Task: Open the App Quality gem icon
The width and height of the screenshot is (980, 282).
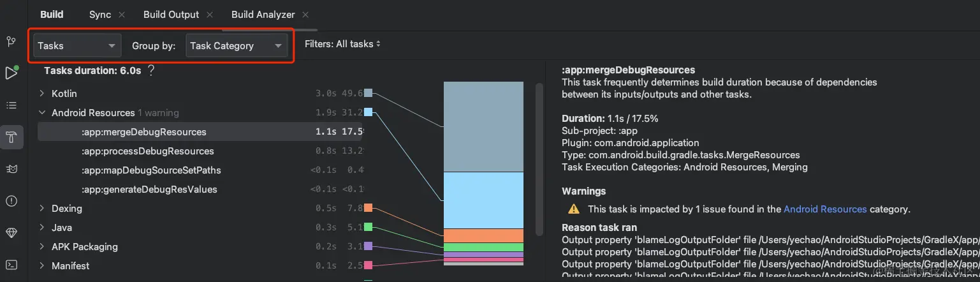Action: [x=11, y=233]
